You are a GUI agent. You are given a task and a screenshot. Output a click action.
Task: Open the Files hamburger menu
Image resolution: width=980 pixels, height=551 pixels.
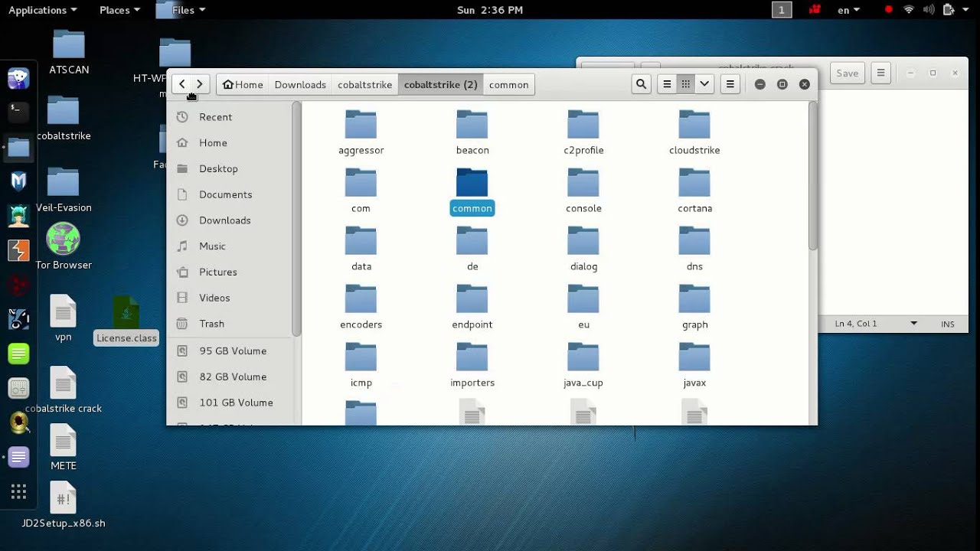pos(730,84)
